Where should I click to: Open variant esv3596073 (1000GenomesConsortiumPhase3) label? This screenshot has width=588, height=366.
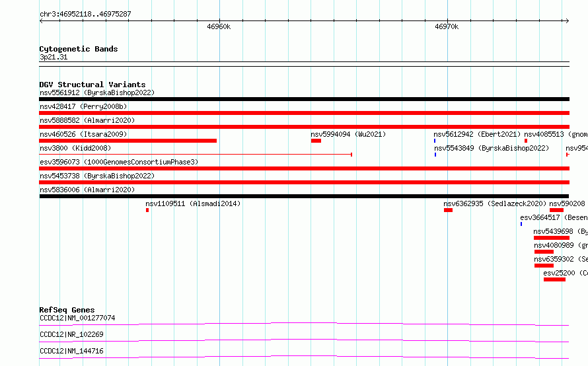[119, 162]
